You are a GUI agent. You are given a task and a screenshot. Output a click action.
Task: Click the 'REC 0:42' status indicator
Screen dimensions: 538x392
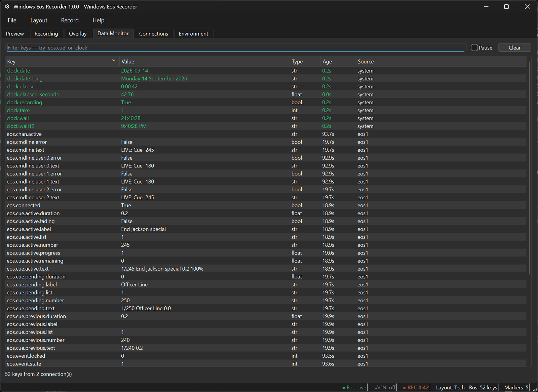(x=416, y=388)
